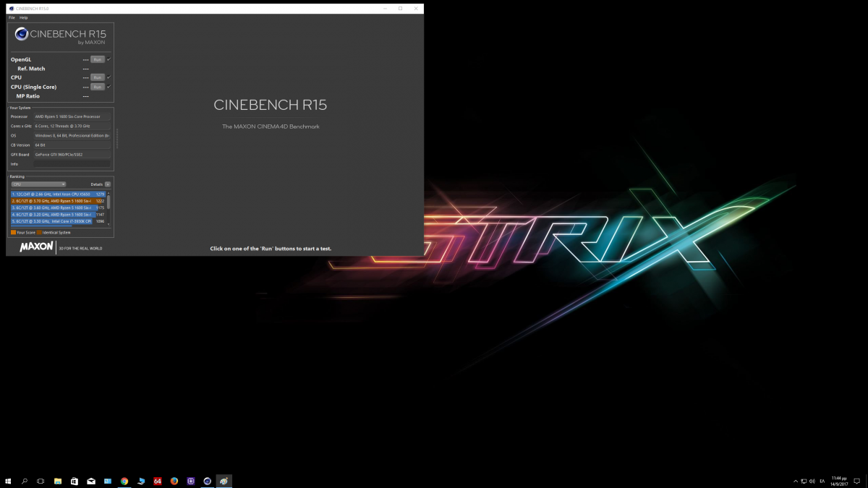This screenshot has height=488, width=868.
Task: Select ranking entry scoring 1222
Action: coord(58,201)
